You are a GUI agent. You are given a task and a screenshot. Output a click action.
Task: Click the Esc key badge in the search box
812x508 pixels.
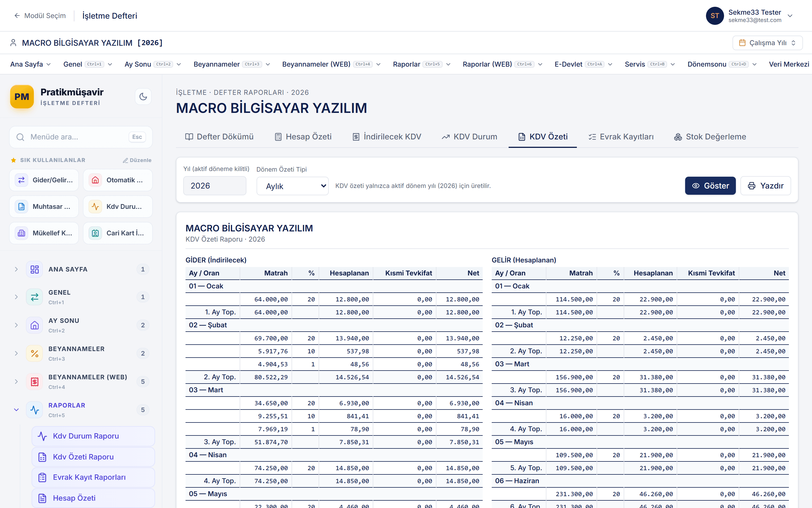coord(137,137)
